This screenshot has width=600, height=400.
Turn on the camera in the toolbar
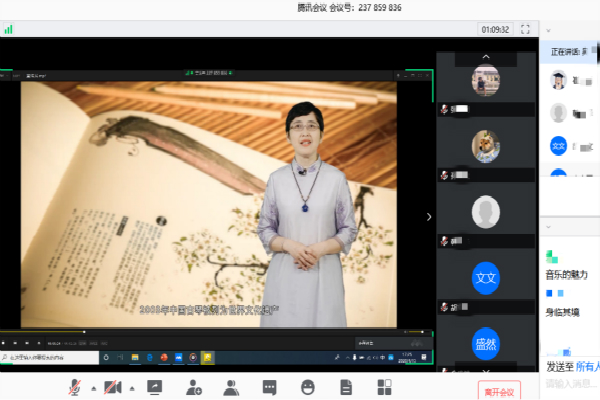pyautogui.click(x=112, y=387)
